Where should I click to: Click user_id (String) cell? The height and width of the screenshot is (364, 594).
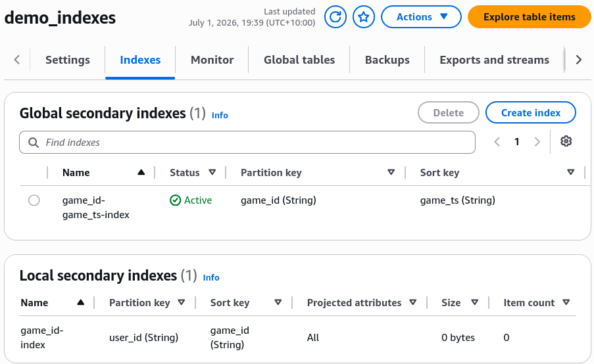pos(143,338)
